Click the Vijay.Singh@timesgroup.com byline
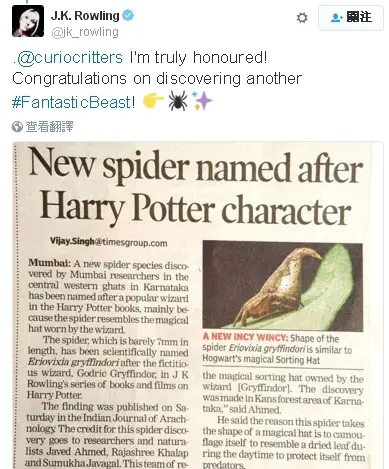Screen dimensions: 389x469 pos(109,242)
